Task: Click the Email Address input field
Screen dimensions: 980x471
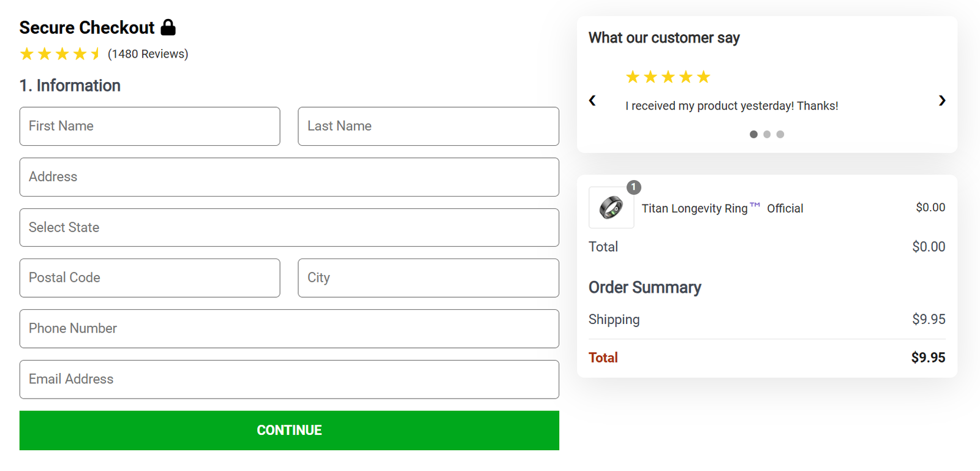Action: click(x=289, y=379)
